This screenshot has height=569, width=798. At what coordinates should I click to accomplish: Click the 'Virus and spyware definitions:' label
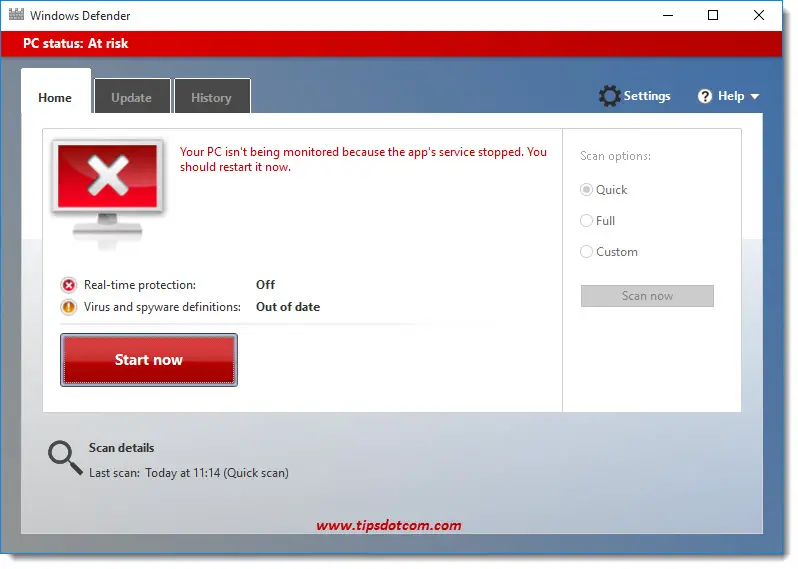click(x=162, y=307)
